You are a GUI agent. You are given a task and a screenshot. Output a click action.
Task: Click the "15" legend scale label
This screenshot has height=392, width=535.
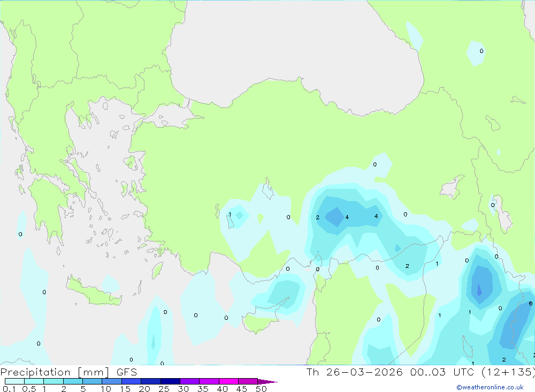(x=125, y=389)
